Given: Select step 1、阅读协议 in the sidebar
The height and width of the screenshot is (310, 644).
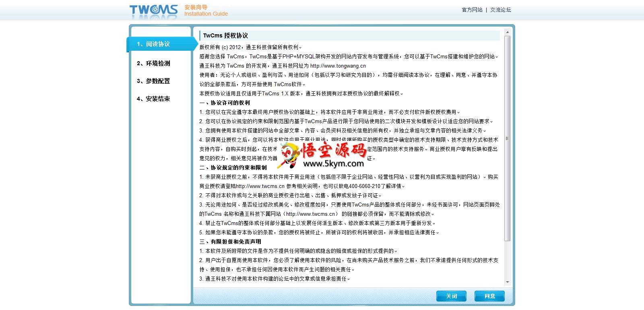Looking at the screenshot, I should click(162, 44).
